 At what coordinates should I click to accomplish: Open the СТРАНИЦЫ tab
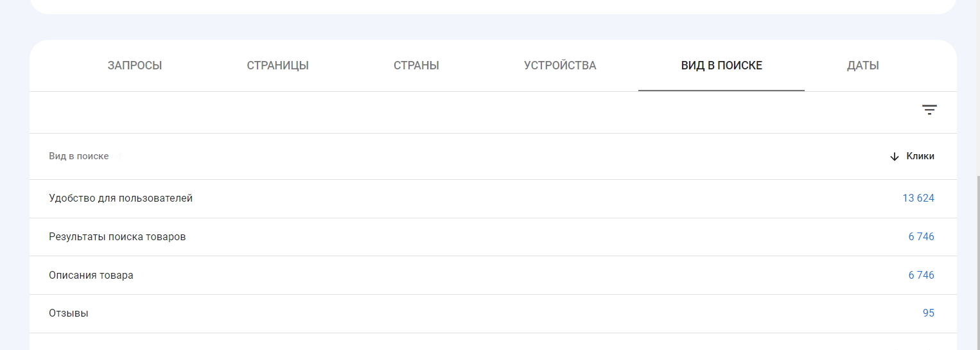[x=277, y=66]
